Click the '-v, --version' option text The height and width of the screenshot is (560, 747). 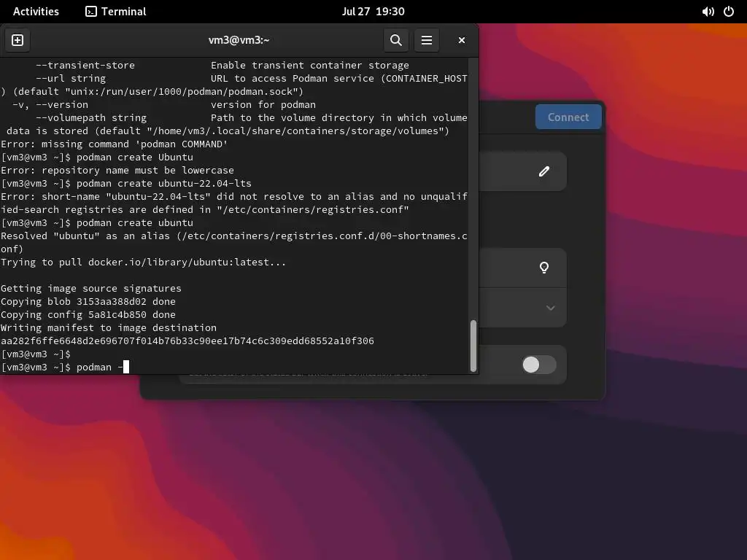(50, 104)
